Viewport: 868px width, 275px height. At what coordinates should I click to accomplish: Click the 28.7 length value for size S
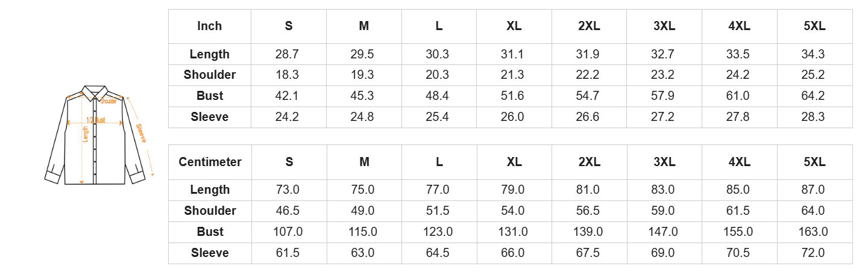click(287, 54)
